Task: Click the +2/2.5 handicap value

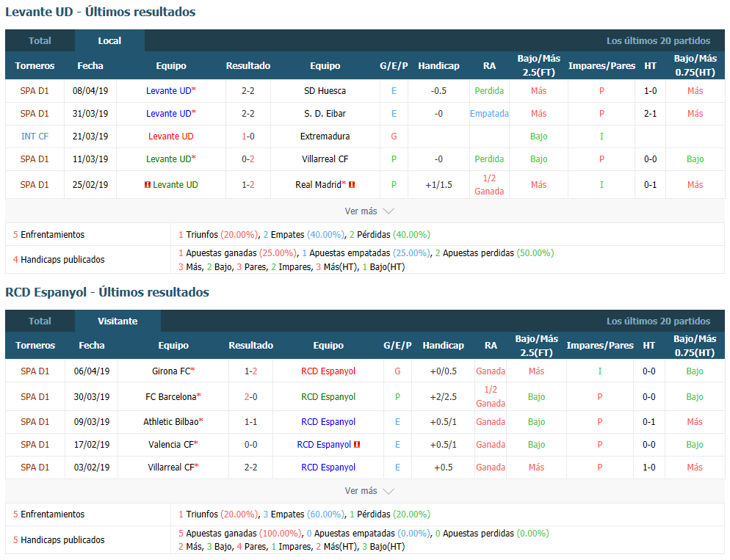Action: click(x=444, y=397)
